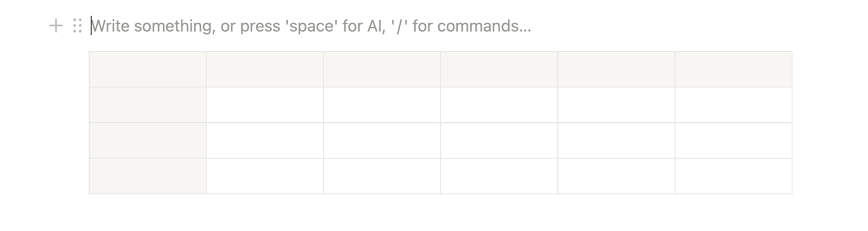Focus the 'Write something' placeholder text line
This screenshot has width=868, height=231.
click(x=311, y=26)
